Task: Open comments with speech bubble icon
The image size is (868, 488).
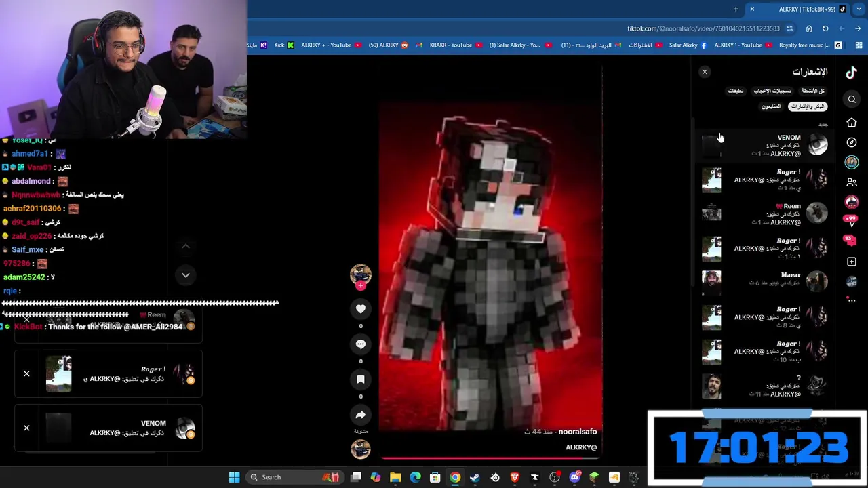Action: (361, 344)
